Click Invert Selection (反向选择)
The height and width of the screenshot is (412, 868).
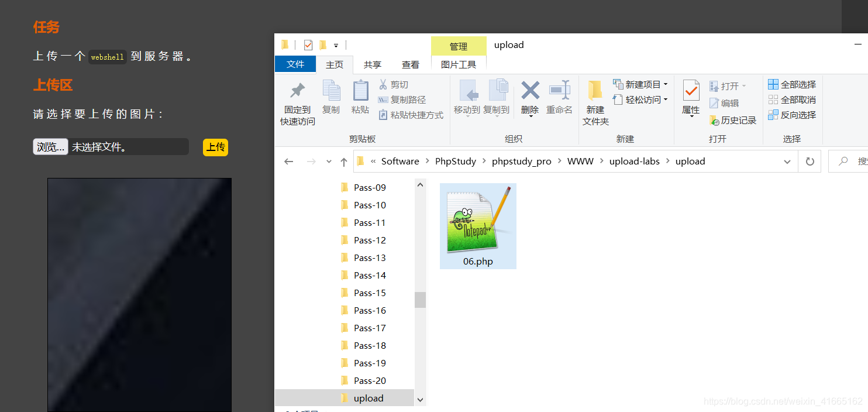click(792, 115)
